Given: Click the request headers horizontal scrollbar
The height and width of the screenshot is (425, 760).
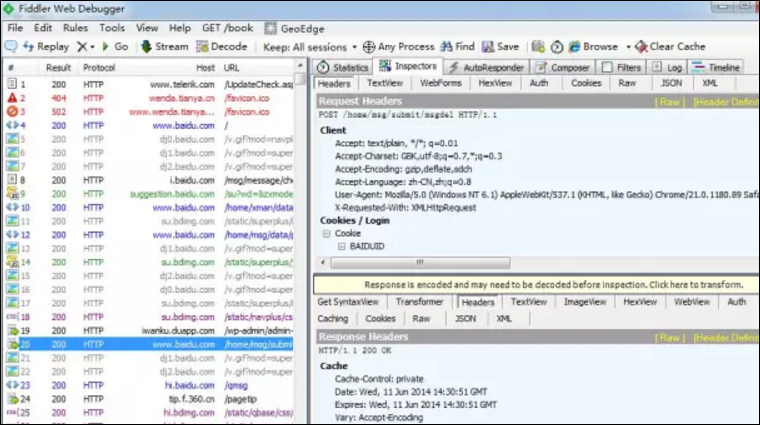Looking at the screenshot, I should click(x=420, y=263).
